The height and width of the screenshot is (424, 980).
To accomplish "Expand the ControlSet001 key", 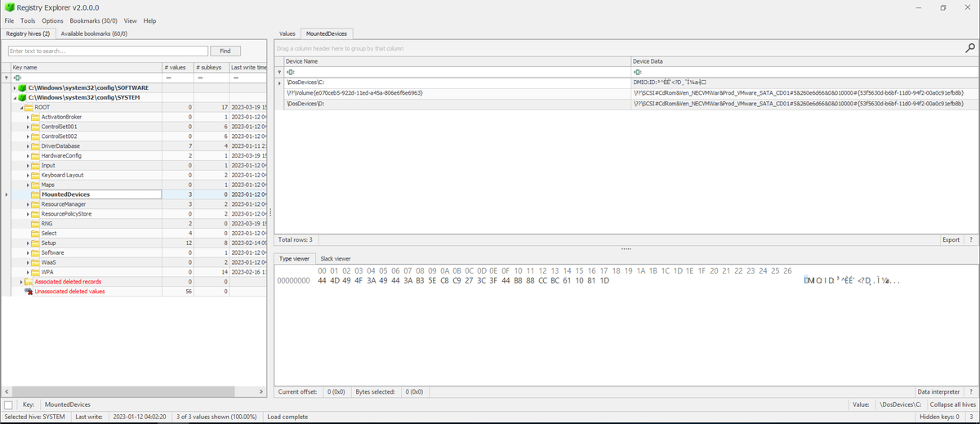I will tap(28, 127).
